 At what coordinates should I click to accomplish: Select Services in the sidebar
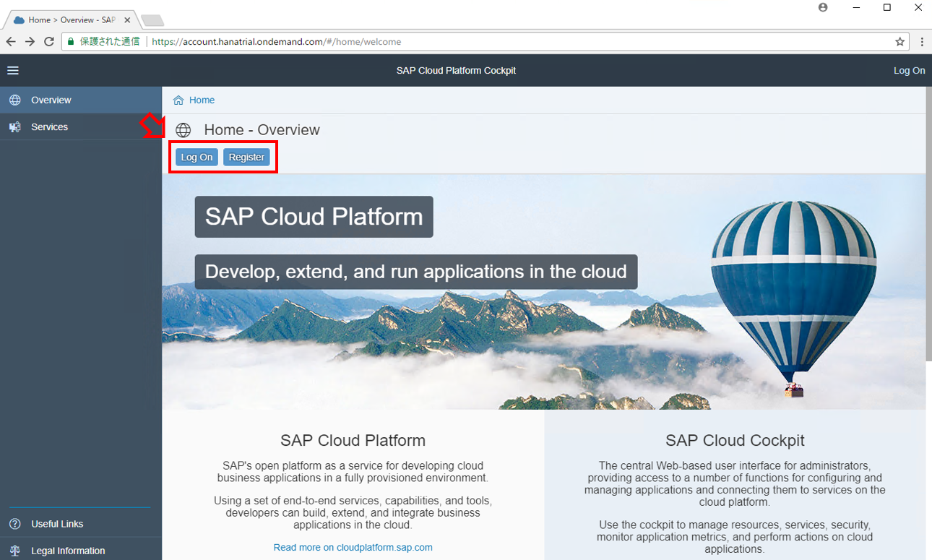click(81, 127)
